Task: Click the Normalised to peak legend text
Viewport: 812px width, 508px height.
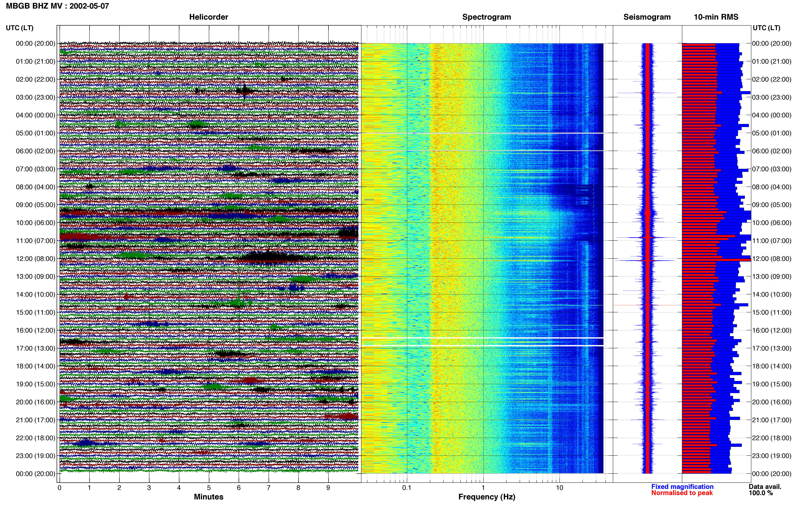Action: coord(682,493)
